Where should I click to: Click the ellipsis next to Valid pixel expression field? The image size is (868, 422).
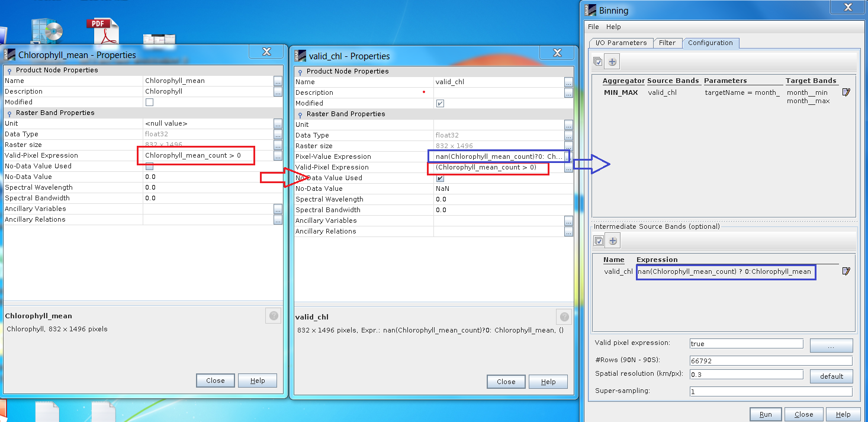831,345
